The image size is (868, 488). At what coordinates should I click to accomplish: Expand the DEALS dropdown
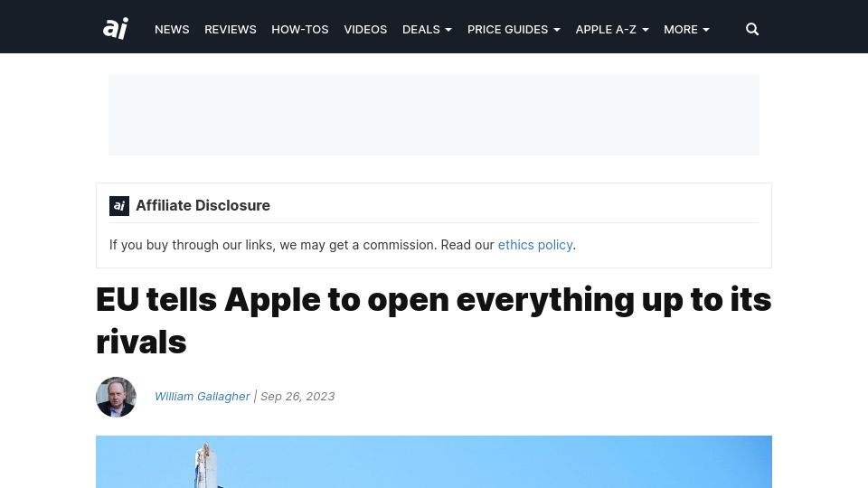click(427, 29)
